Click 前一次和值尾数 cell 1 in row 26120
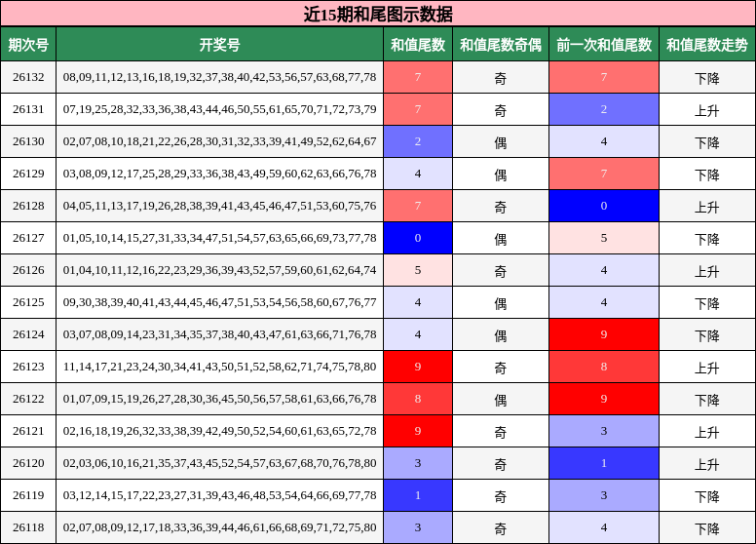756x544 pixels. [604, 463]
